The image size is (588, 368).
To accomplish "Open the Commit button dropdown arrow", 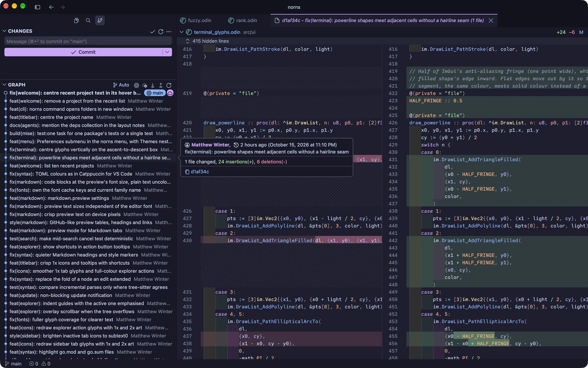I will [167, 52].
